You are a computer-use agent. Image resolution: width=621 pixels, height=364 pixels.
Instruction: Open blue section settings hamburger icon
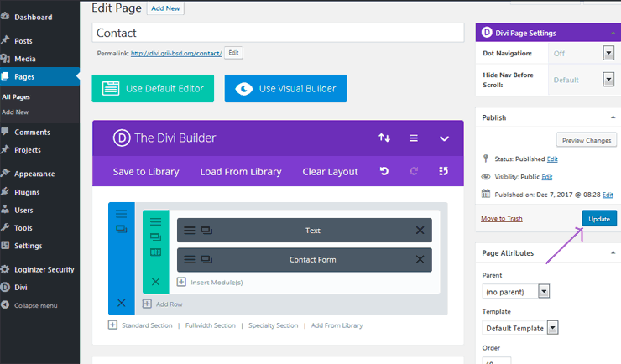coord(121,214)
